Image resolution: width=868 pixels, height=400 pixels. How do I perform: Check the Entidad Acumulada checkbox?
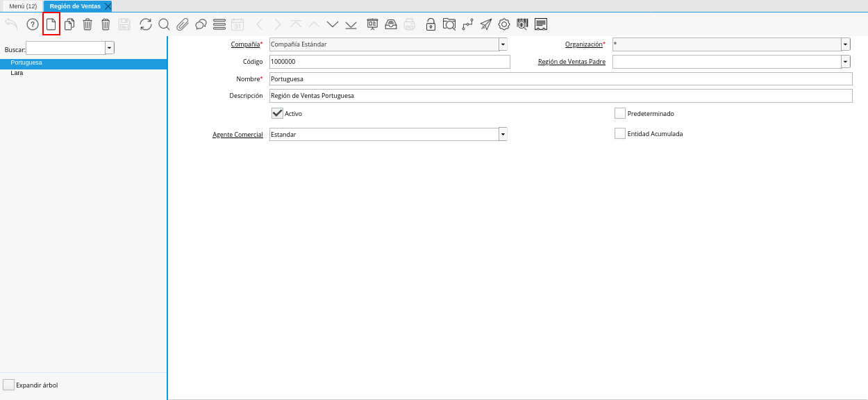coord(620,133)
